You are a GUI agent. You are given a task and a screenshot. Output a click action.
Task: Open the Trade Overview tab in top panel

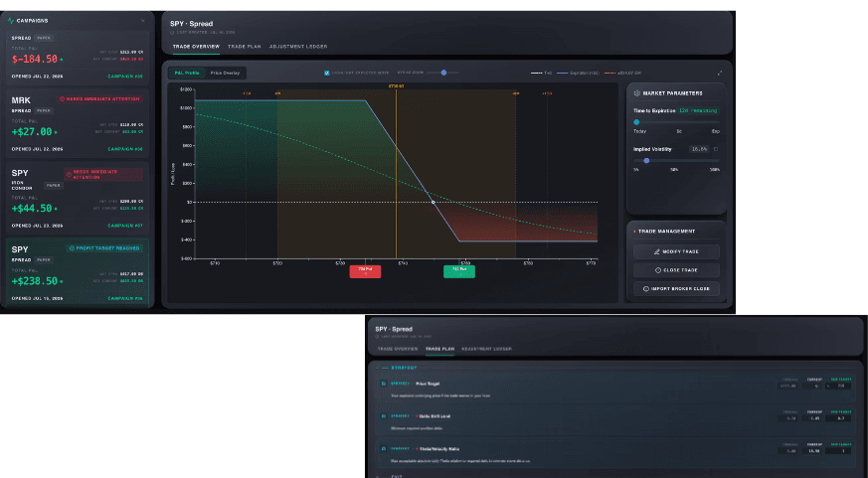pos(196,47)
